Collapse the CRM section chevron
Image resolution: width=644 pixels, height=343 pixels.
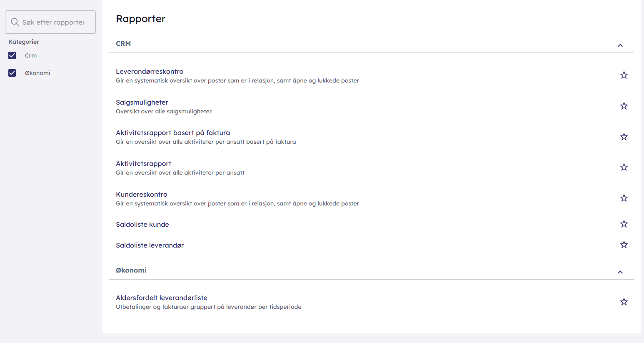[620, 45]
